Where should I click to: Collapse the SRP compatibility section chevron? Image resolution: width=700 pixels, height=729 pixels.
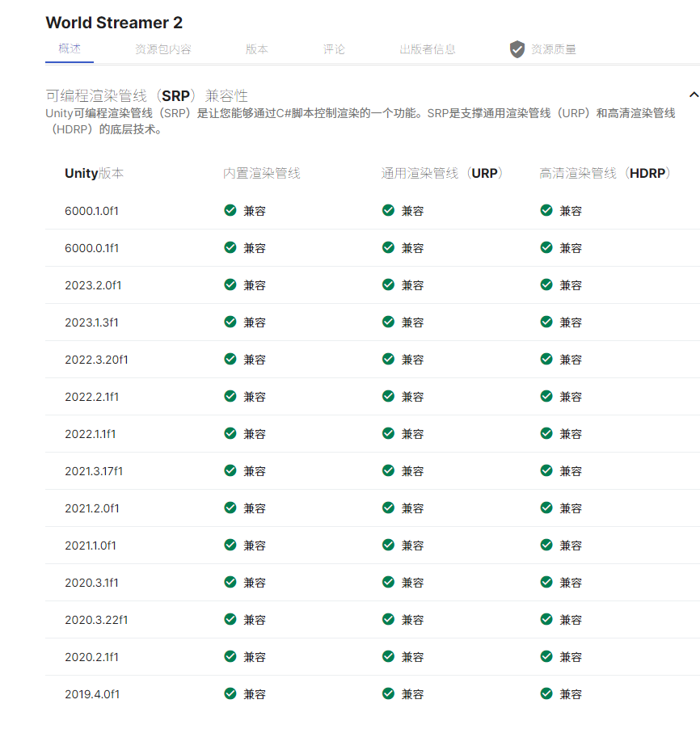pos(694,95)
